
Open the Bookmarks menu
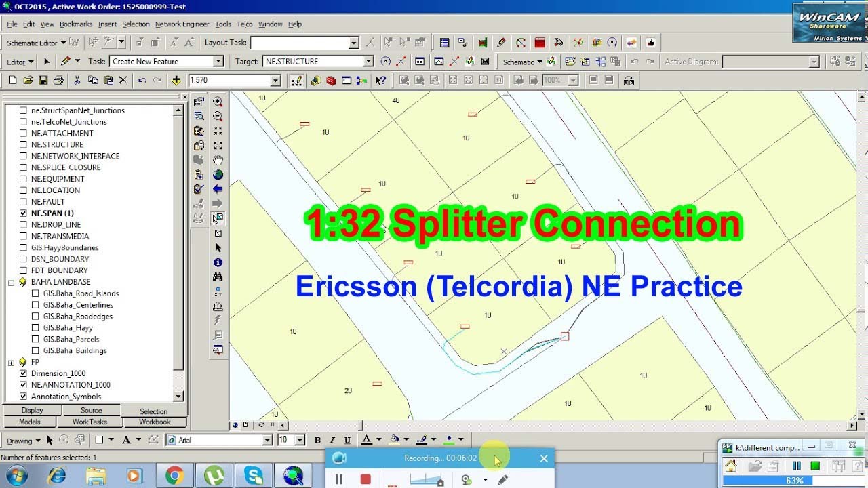pyautogui.click(x=76, y=24)
